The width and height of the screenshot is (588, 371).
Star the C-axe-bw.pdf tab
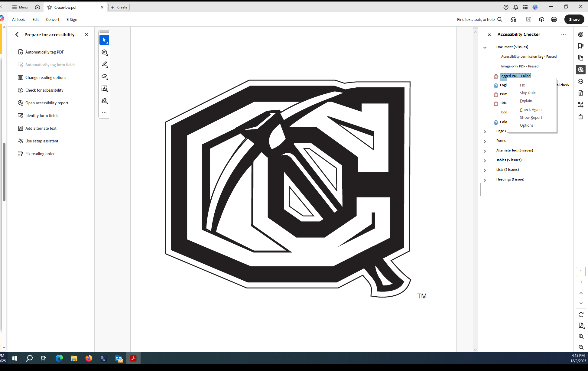point(50,7)
